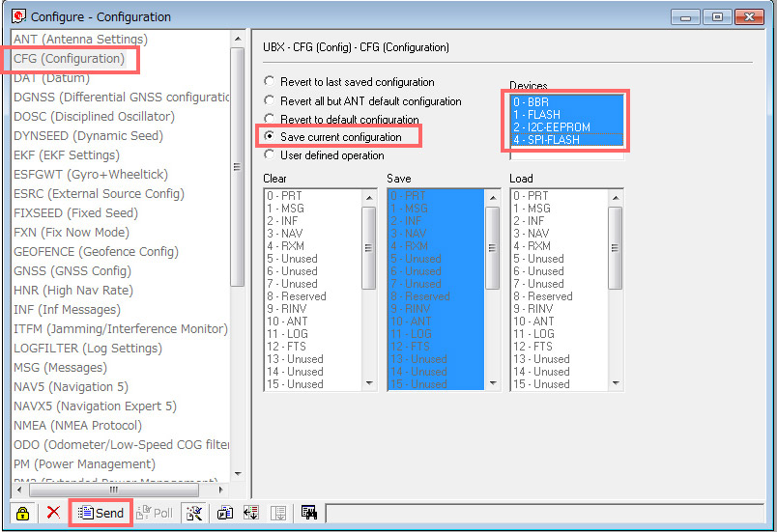777x532 pixels.
Task: Select the 'User defined operation' radio button
Action: (x=270, y=155)
